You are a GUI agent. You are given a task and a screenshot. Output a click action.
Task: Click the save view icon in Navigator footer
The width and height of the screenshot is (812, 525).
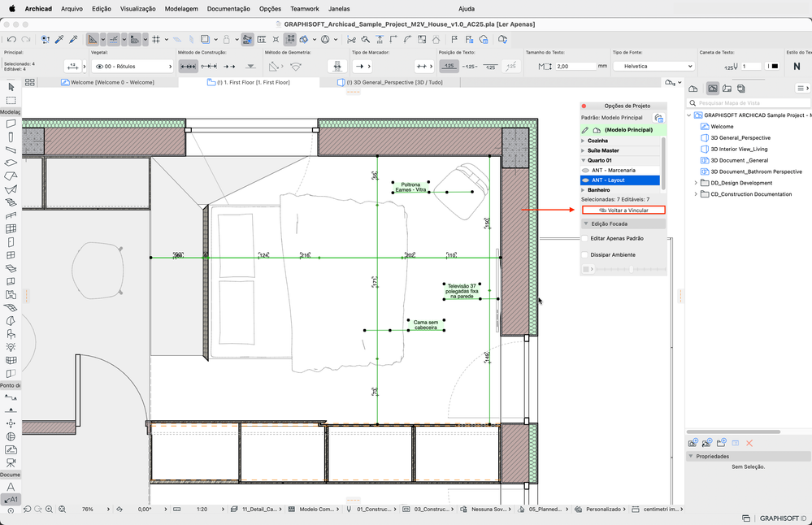tap(693, 443)
